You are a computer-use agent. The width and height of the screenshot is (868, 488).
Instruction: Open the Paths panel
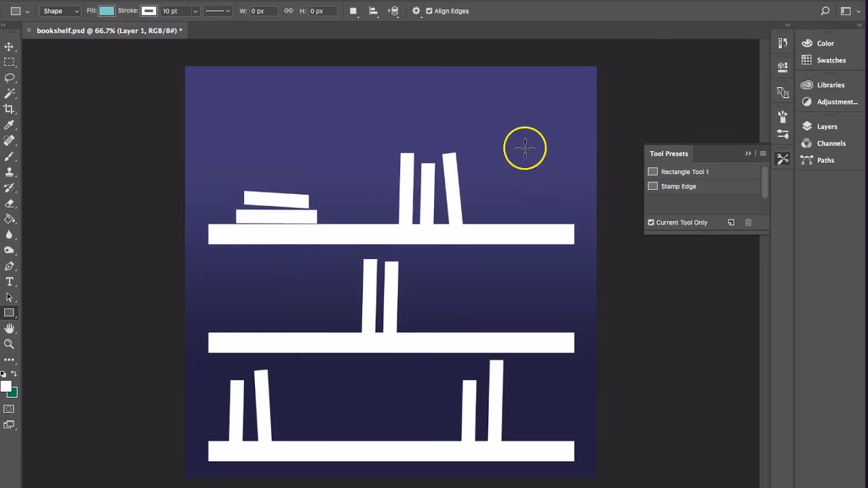(825, 160)
